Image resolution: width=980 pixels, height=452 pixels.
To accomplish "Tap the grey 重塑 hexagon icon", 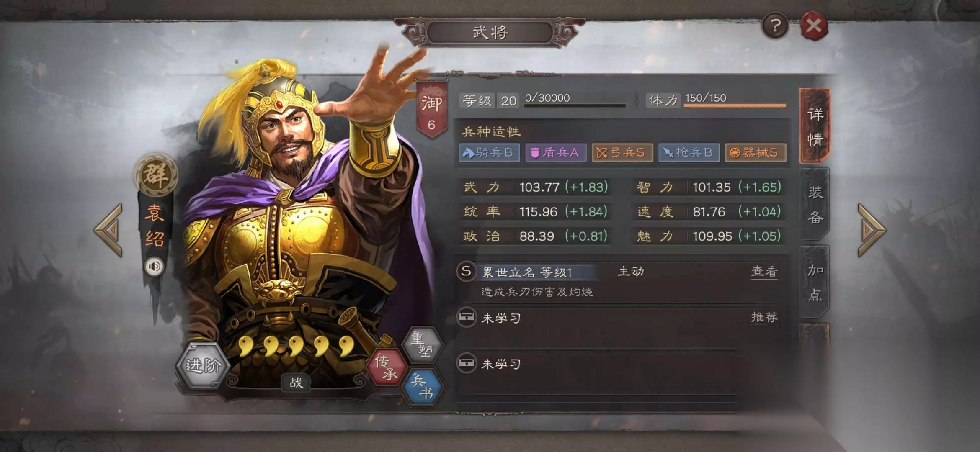I will pos(422,344).
